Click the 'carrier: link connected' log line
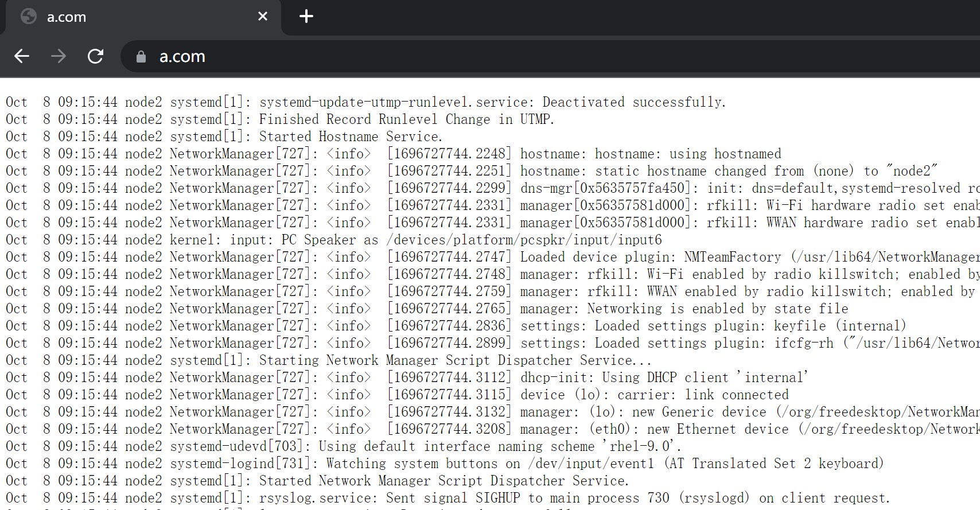This screenshot has height=510, width=980. point(654,395)
